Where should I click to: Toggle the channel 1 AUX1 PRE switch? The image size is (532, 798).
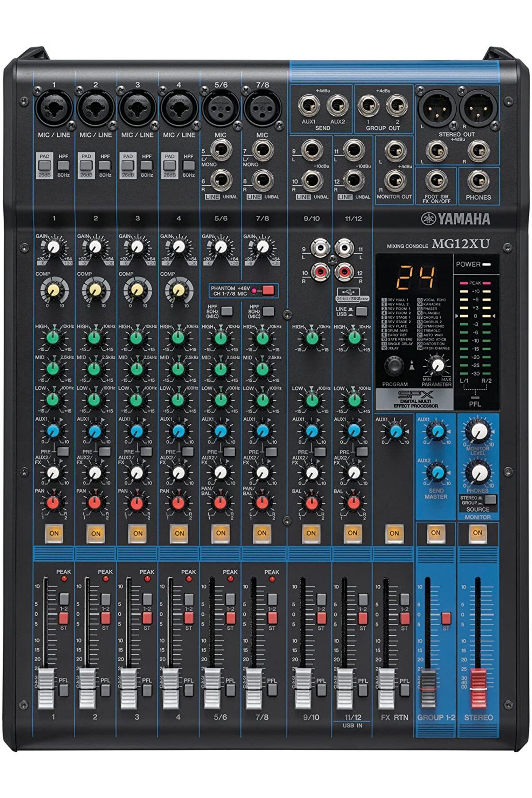point(63,451)
